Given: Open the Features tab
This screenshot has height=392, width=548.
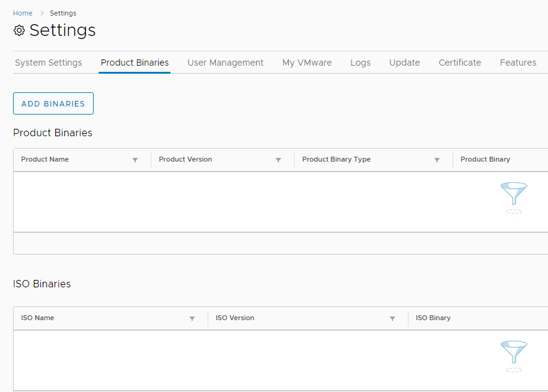Looking at the screenshot, I should 518,63.
